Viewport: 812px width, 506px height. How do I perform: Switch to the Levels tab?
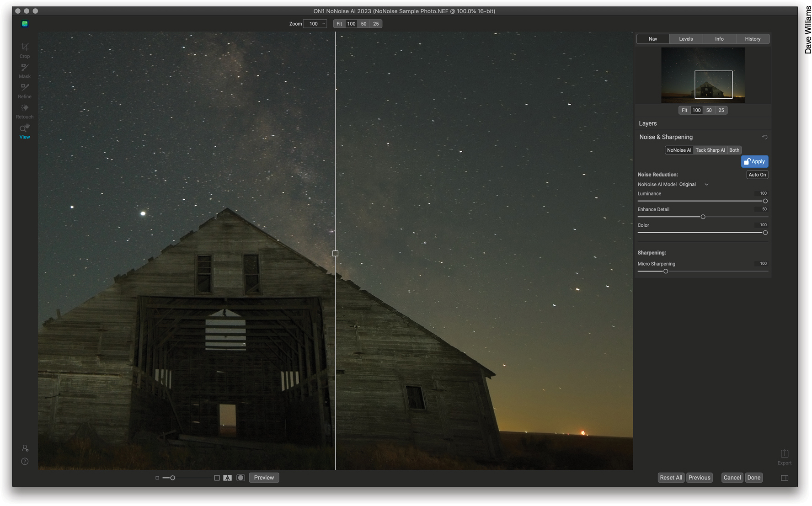point(686,39)
